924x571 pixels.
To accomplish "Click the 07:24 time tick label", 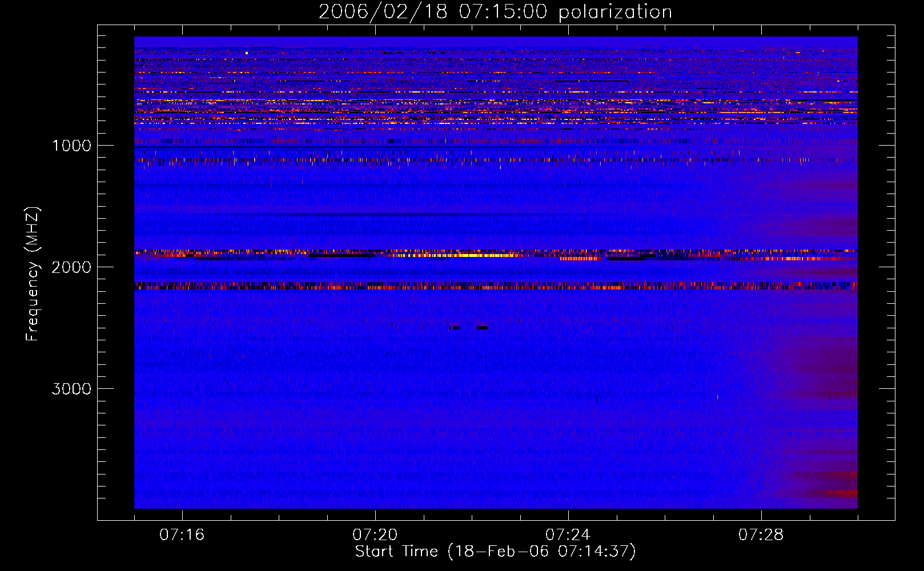I will pyautogui.click(x=568, y=535).
